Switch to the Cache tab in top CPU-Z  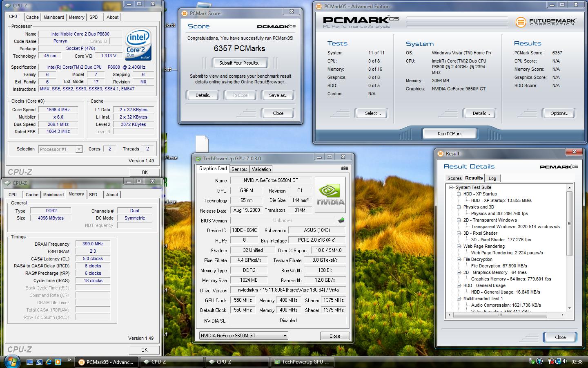[32, 17]
